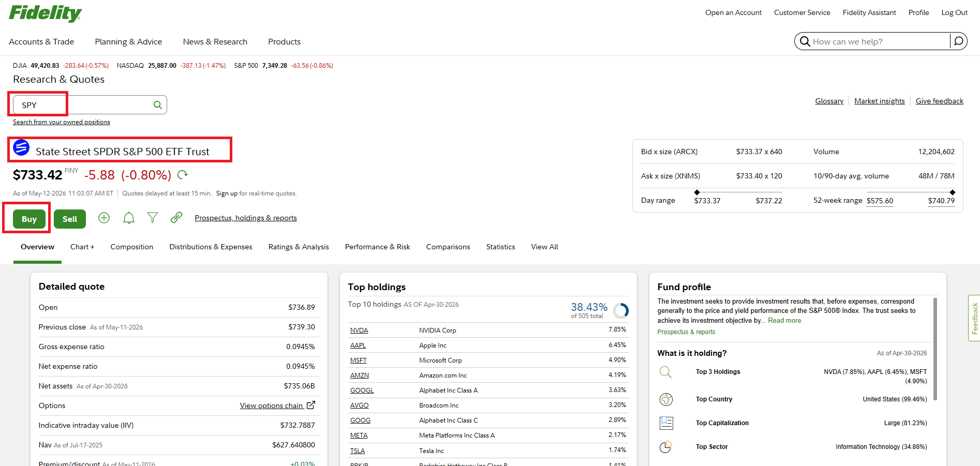Click View options chain link
The height and width of the screenshot is (466, 980).
click(271, 405)
